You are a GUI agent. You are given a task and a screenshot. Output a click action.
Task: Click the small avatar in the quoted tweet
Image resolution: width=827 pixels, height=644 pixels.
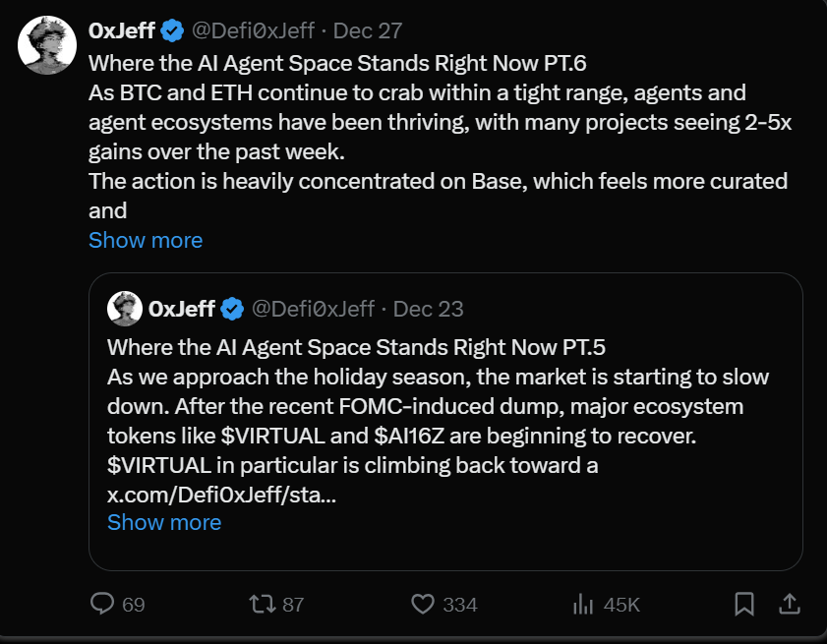coord(124,308)
